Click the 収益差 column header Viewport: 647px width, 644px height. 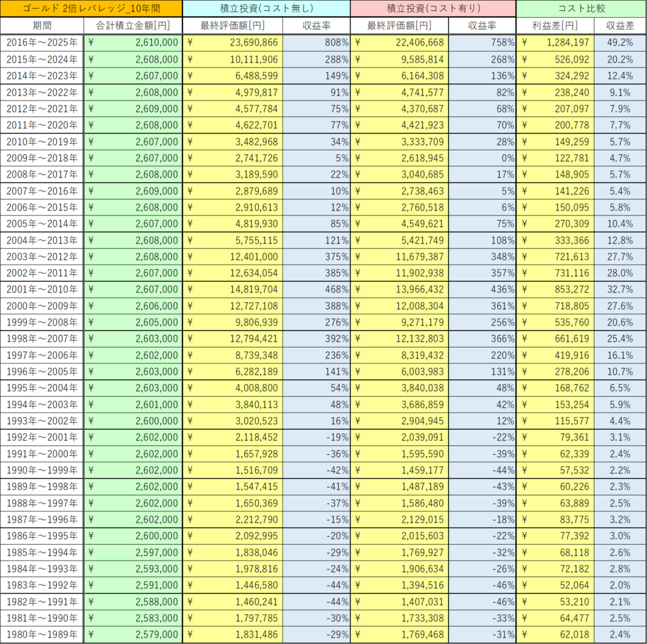tap(619, 26)
